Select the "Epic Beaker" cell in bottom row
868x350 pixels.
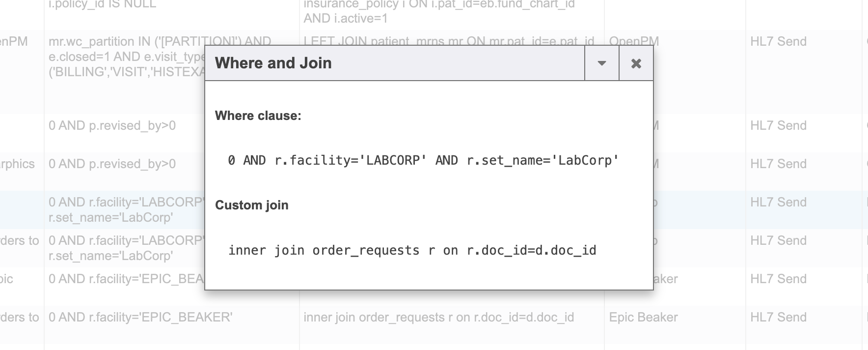pyautogui.click(x=643, y=318)
